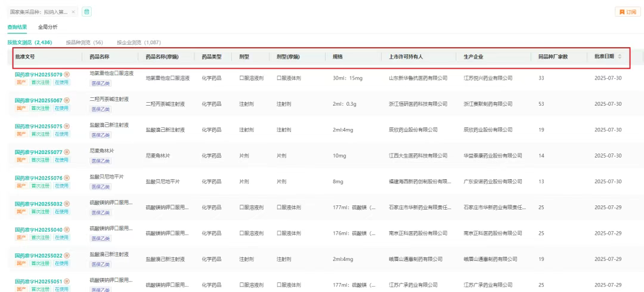Open approval number 国药准字H20255032
The height and width of the screenshot is (292, 644).
[x=39, y=204]
